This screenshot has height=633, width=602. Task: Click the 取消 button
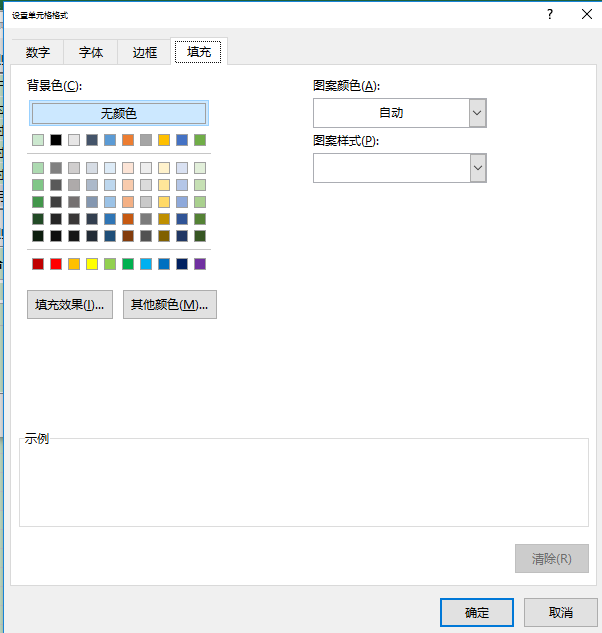click(560, 612)
